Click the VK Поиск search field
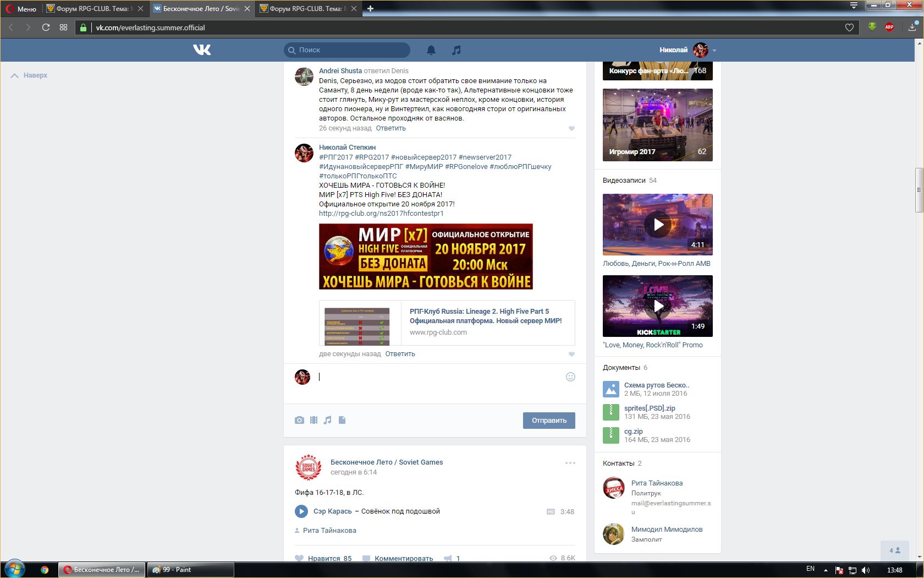The image size is (924, 578). tap(347, 50)
